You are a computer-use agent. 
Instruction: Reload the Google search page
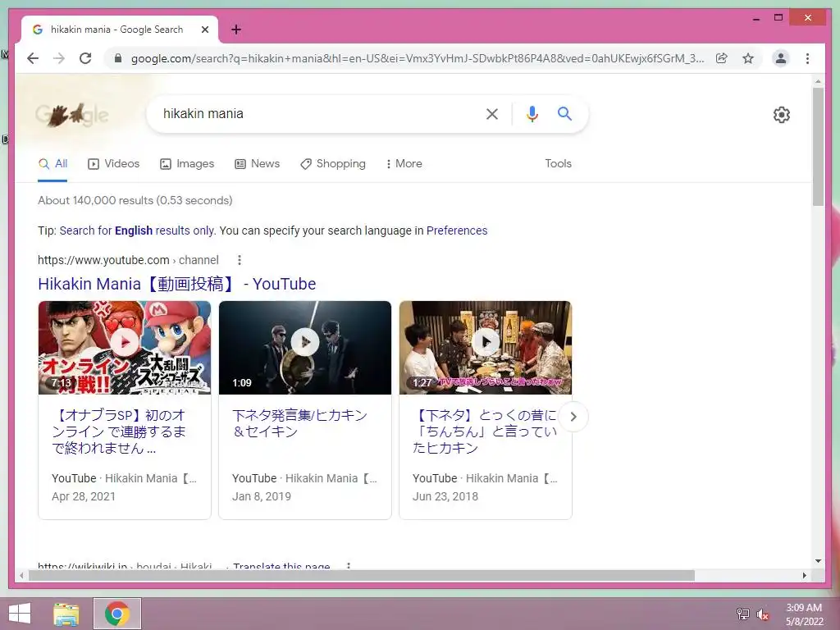click(85, 58)
